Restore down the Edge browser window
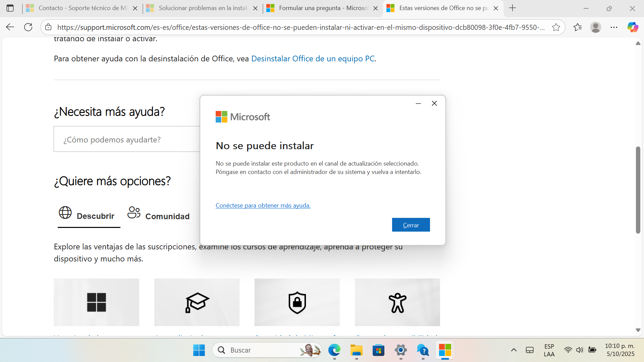Viewport: 644px width, 362px height. (x=609, y=8)
